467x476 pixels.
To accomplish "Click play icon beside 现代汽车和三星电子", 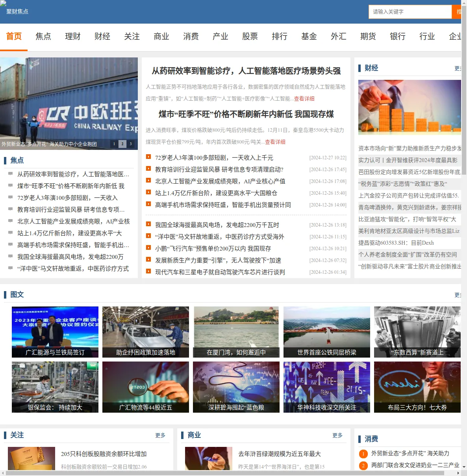I will [148, 271].
